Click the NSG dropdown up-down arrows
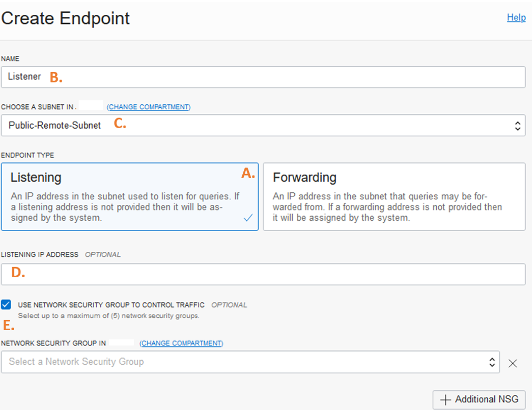The height and width of the screenshot is (410, 532). click(492, 362)
